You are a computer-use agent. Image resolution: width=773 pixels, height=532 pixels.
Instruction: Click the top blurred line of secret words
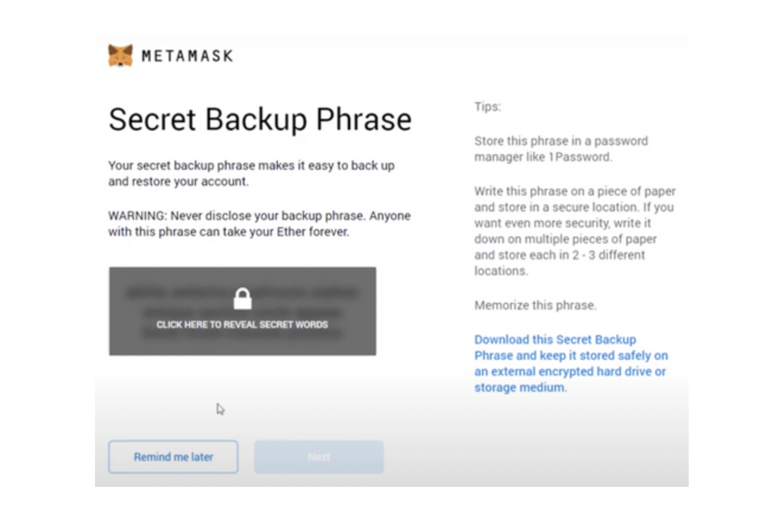(242, 293)
